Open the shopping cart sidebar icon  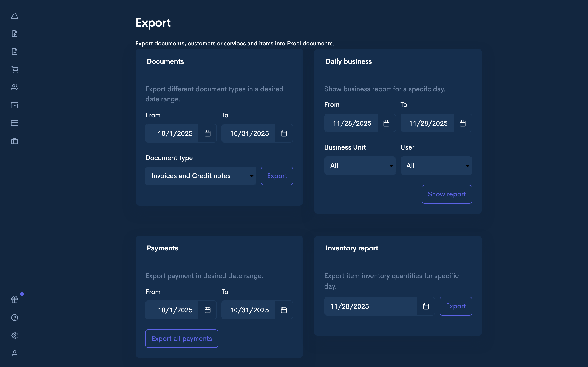pos(15,69)
